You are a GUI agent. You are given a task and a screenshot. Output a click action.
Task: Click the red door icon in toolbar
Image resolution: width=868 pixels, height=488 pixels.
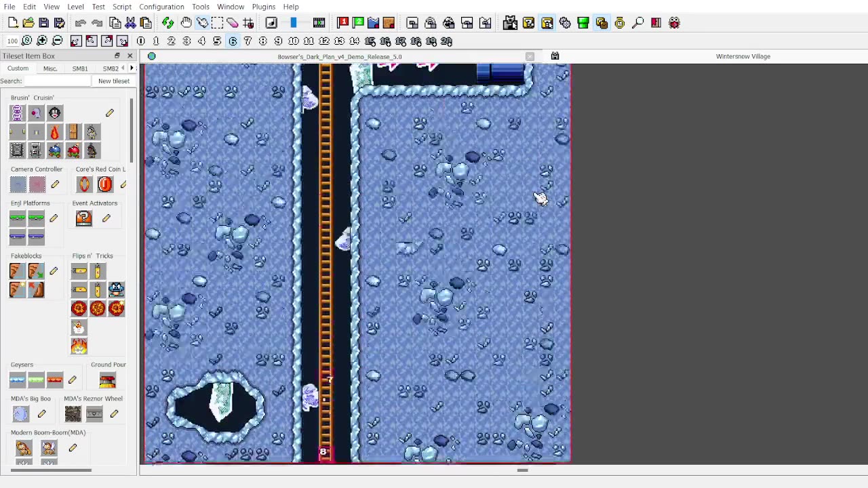[x=656, y=23]
